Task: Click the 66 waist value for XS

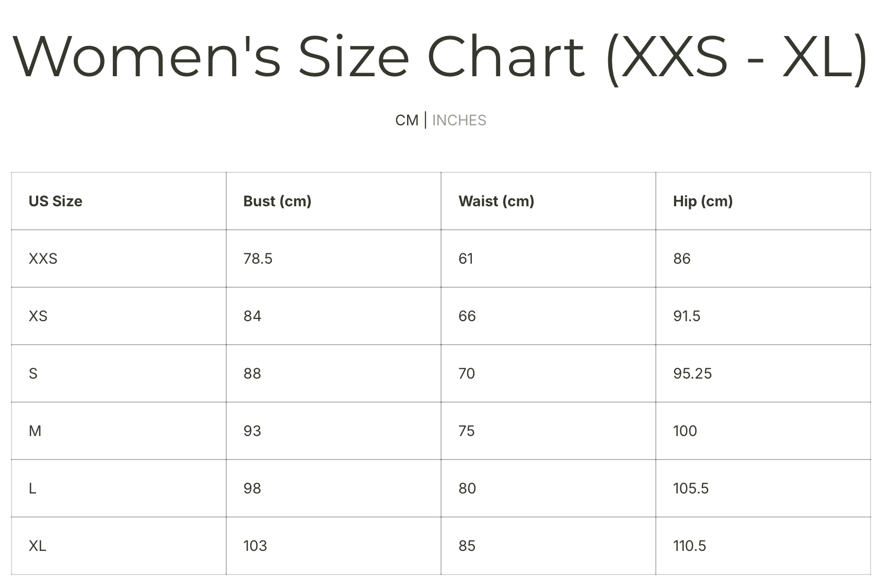Action: point(467,316)
